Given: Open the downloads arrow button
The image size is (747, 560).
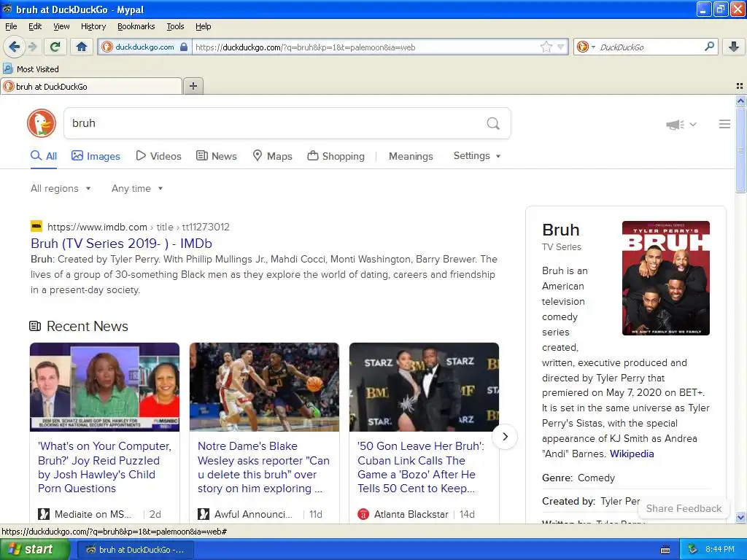Looking at the screenshot, I should coord(734,47).
